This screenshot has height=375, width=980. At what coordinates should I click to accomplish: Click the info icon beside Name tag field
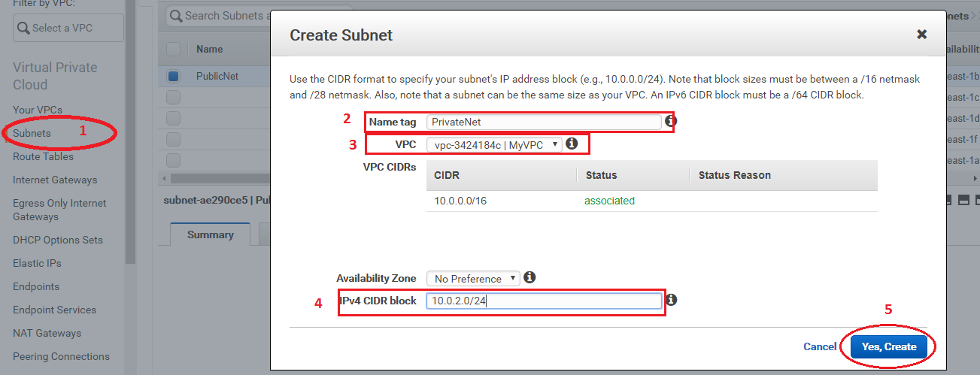(671, 120)
